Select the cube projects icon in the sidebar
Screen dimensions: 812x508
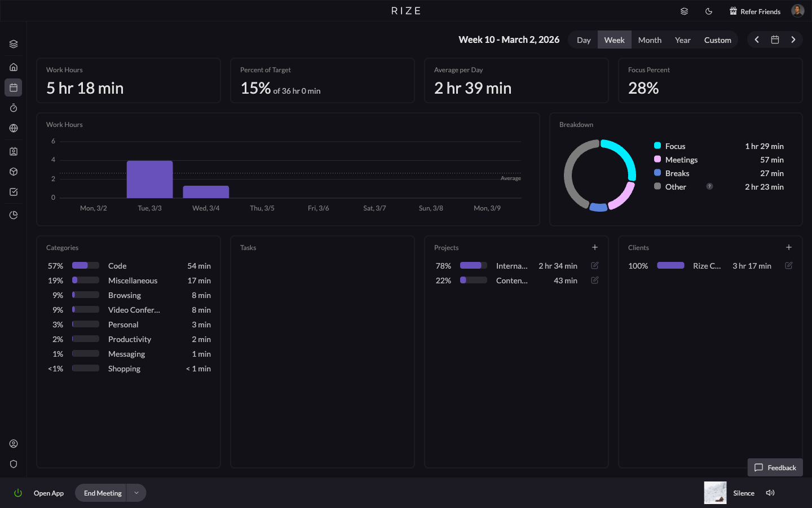pos(13,172)
